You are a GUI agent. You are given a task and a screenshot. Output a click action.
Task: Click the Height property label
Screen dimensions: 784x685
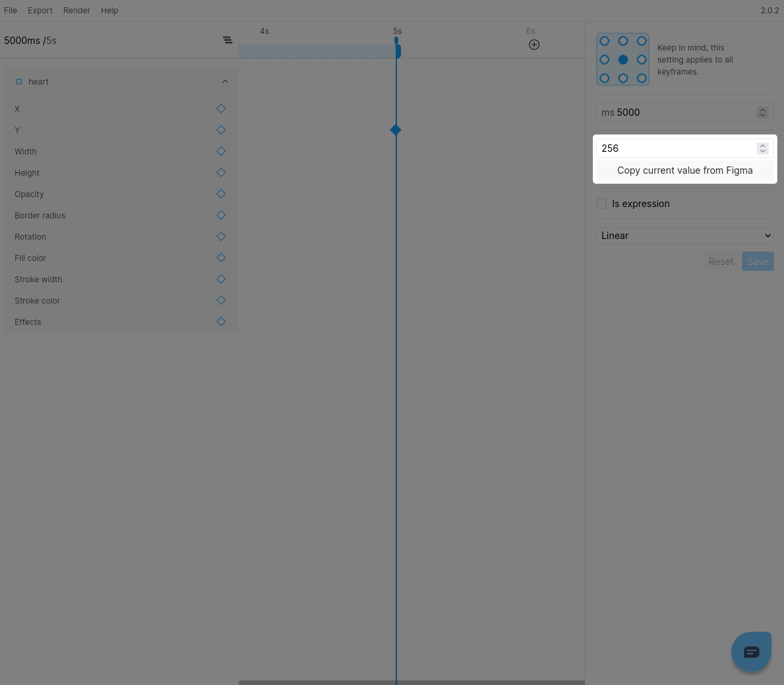click(27, 173)
